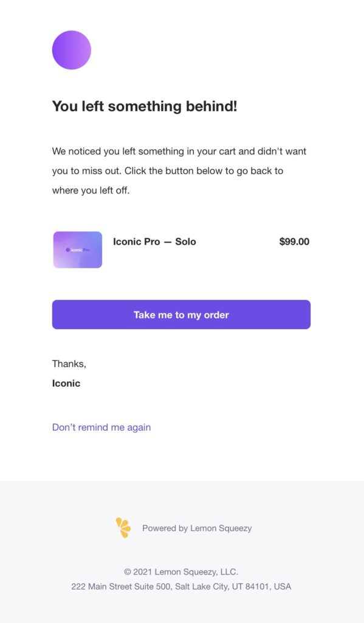Open the Iconic Pro product thumbnail image
The height and width of the screenshot is (623, 364).
pyautogui.click(x=78, y=250)
